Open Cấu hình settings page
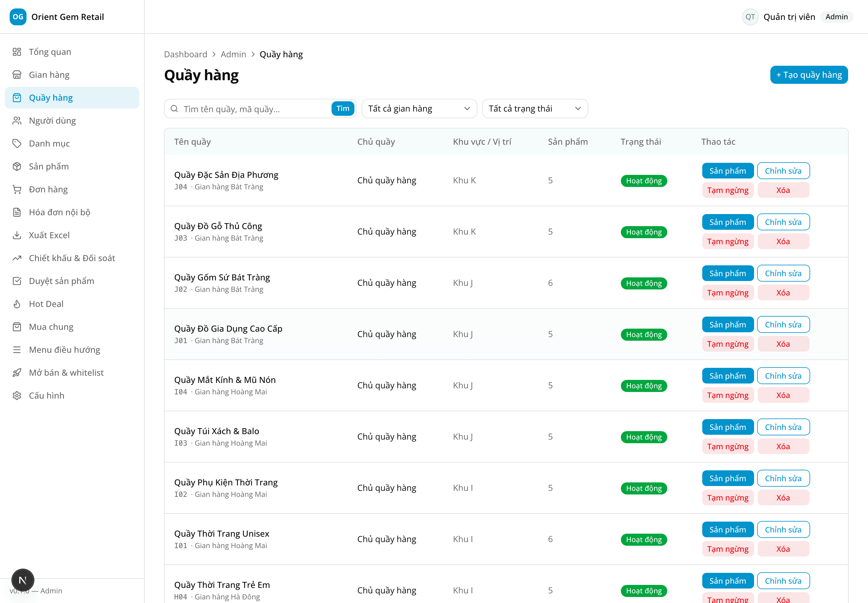The width and height of the screenshot is (868, 603). (72, 396)
